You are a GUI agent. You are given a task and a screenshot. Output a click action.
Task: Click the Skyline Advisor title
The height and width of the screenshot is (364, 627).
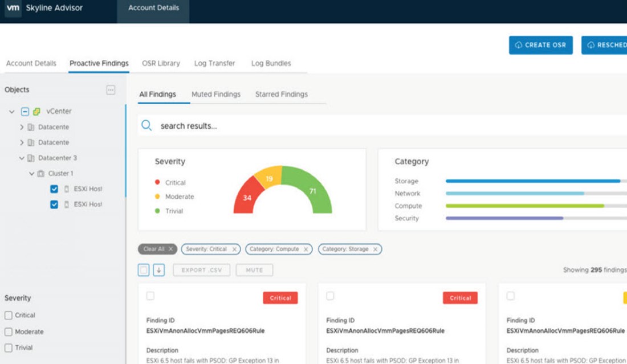point(54,8)
